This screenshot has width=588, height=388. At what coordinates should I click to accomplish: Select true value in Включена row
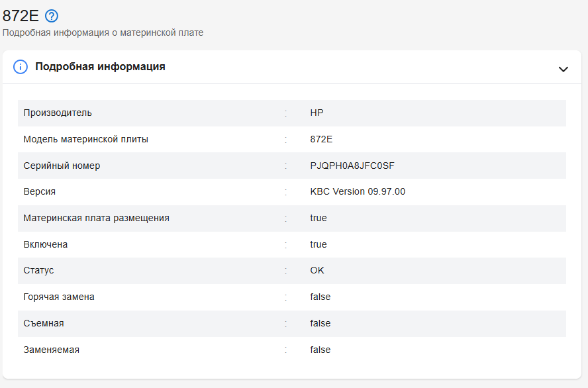(x=318, y=244)
